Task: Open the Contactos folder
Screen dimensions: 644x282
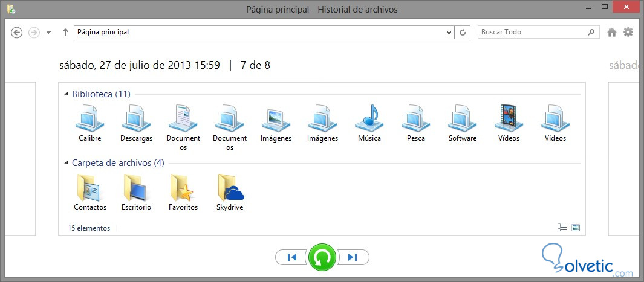Action: click(x=90, y=192)
